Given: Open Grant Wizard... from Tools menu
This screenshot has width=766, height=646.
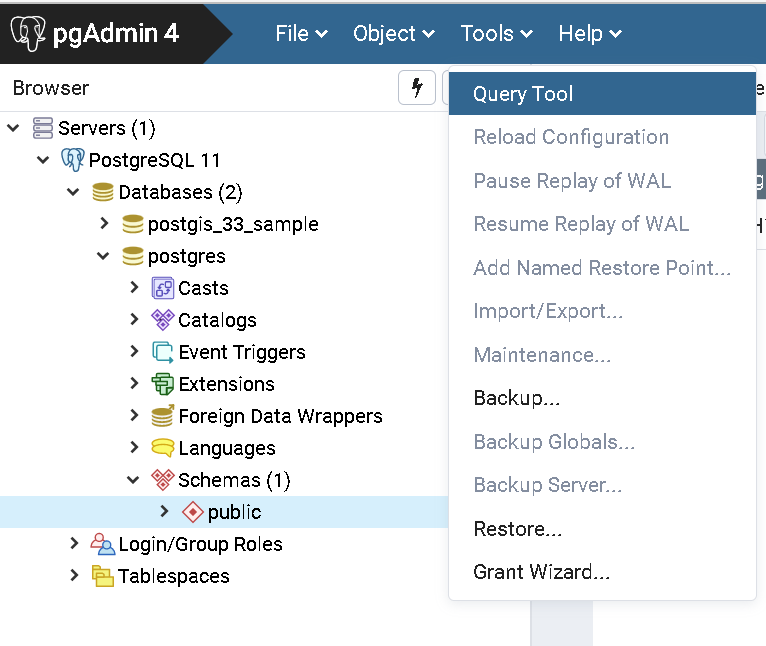Looking at the screenshot, I should pos(602,572).
